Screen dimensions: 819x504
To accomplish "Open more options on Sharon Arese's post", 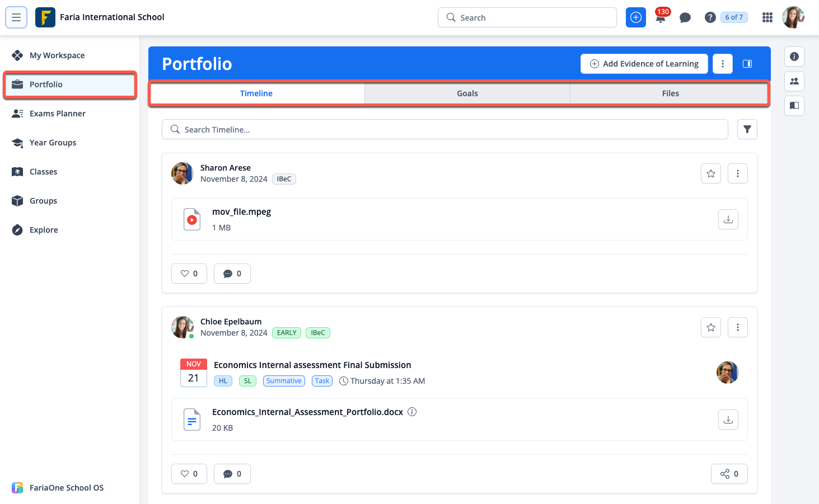I will click(737, 174).
